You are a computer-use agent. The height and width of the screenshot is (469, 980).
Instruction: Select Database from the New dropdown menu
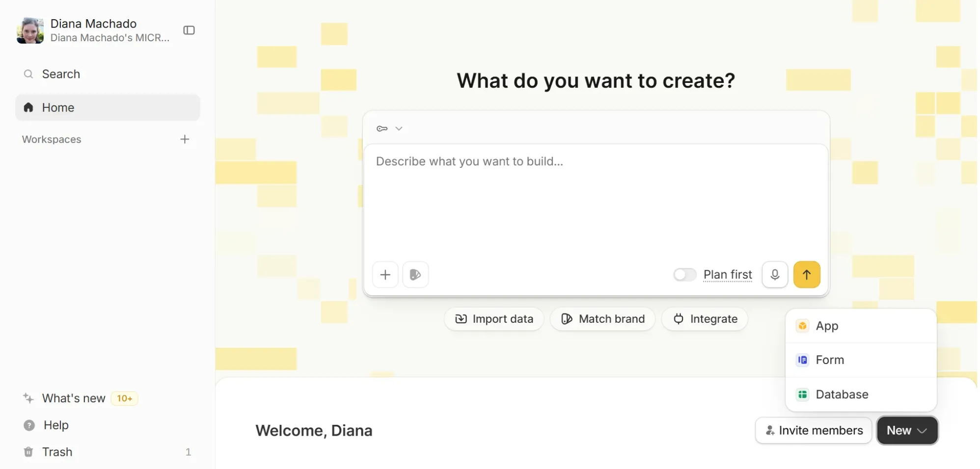tap(861, 394)
